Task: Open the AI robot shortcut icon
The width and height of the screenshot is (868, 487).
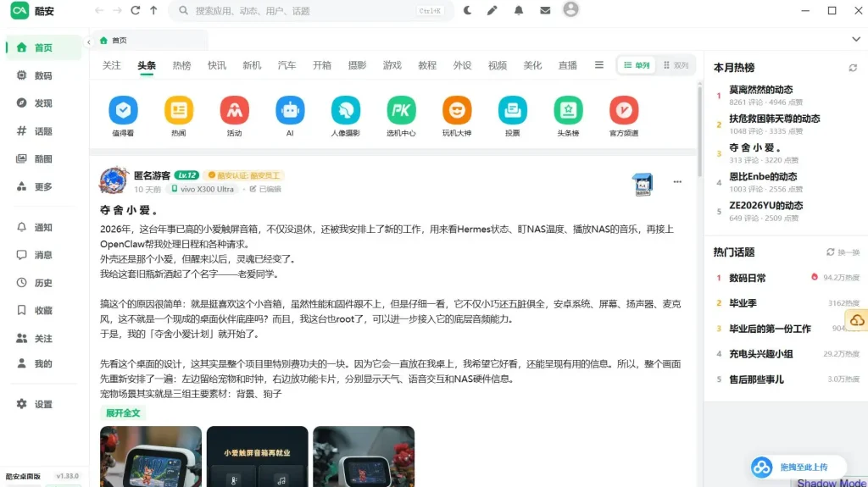Action: [290, 110]
